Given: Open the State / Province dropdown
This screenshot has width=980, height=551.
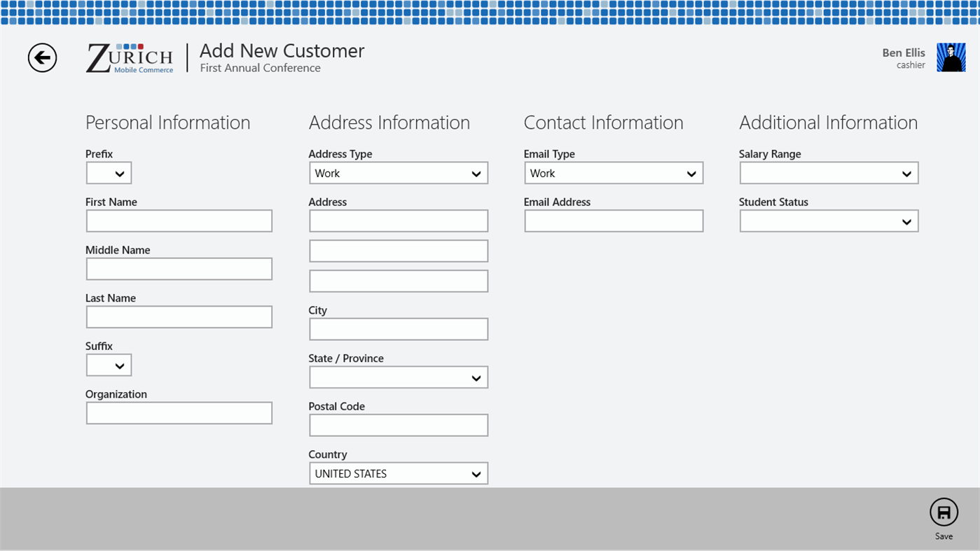Looking at the screenshot, I should click(x=398, y=377).
